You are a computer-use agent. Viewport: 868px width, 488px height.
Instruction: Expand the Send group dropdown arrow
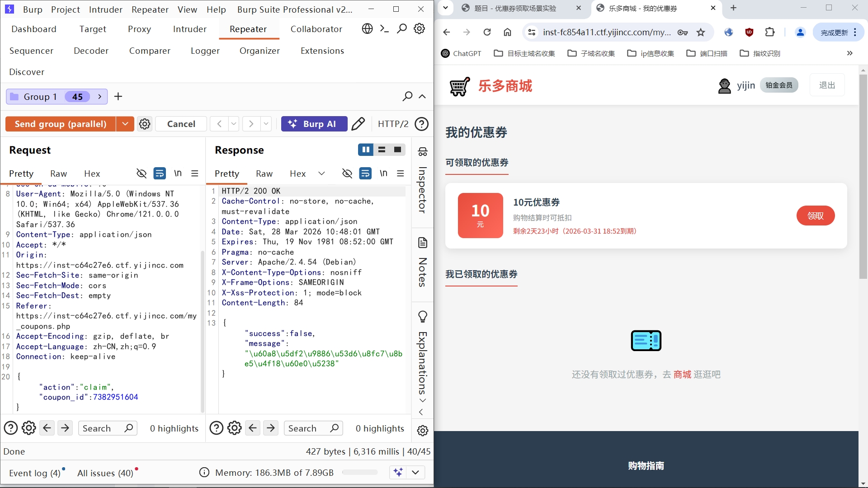125,124
